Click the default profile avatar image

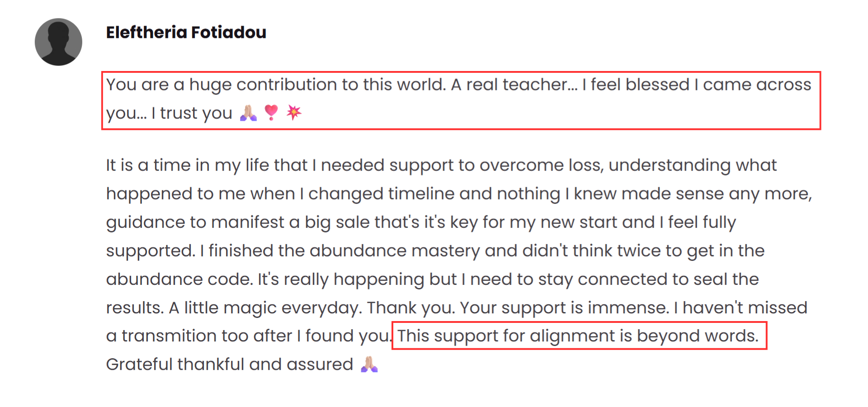point(58,42)
